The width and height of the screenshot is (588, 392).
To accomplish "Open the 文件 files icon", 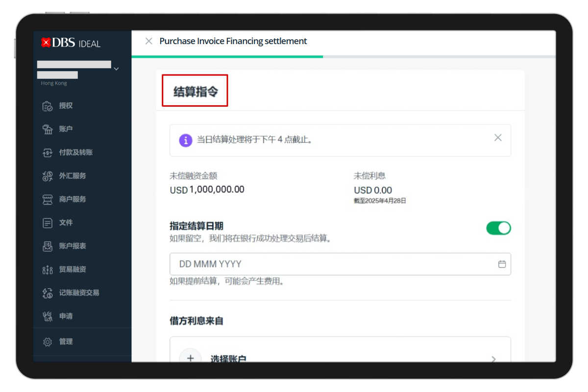I will [48, 223].
